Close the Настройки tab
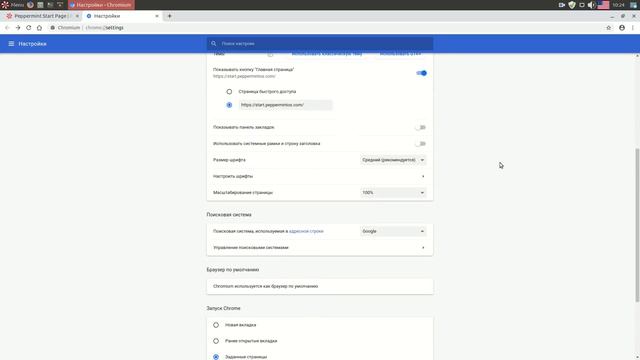The width and height of the screenshot is (640, 360). pos(157,16)
